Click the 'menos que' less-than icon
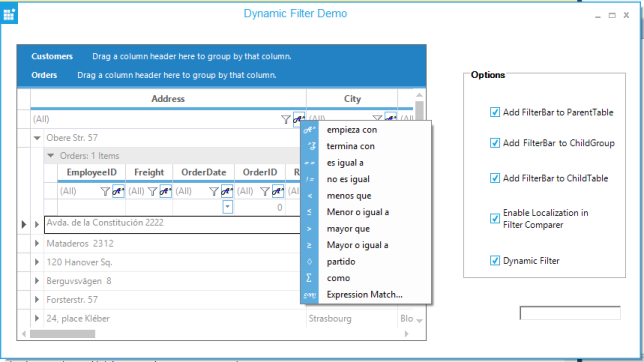The image size is (644, 362). pos(310,196)
